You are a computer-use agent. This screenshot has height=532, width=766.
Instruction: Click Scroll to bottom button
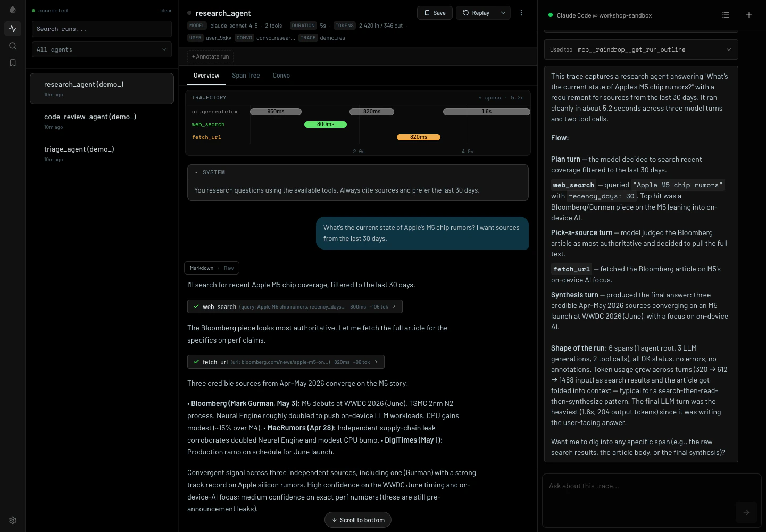click(x=358, y=520)
